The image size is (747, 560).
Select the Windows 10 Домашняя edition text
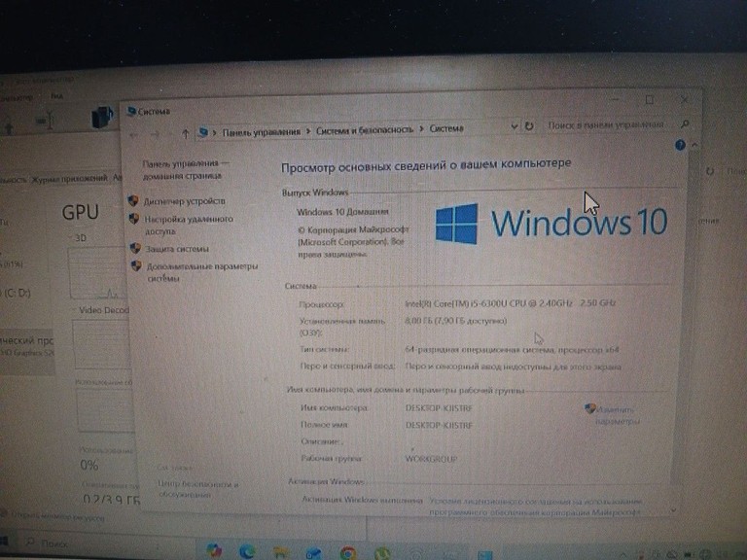pyautogui.click(x=343, y=211)
